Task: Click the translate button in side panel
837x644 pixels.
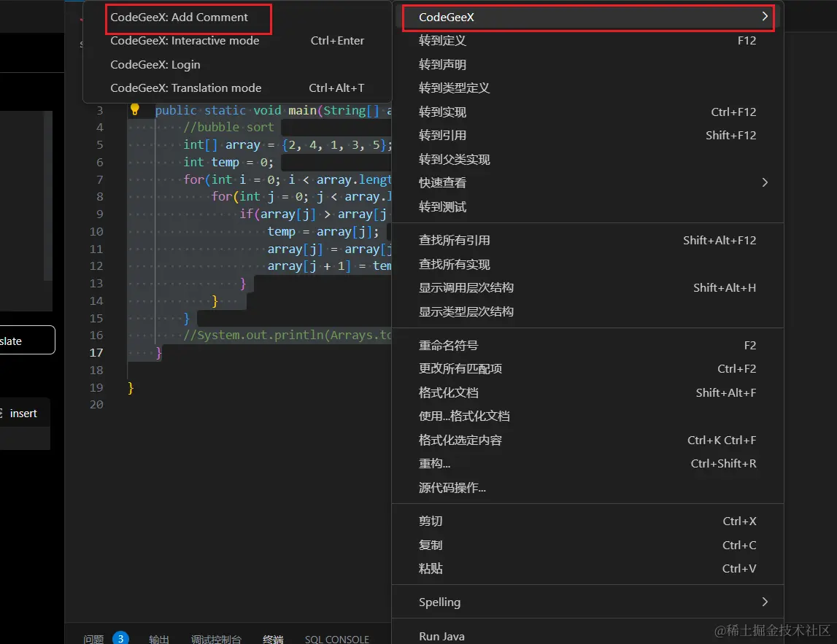Action: [x=27, y=340]
